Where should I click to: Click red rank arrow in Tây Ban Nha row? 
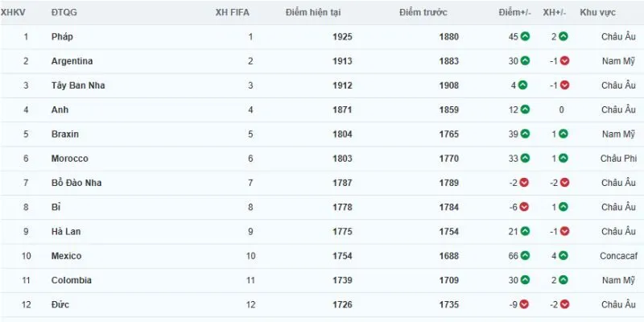coord(565,85)
